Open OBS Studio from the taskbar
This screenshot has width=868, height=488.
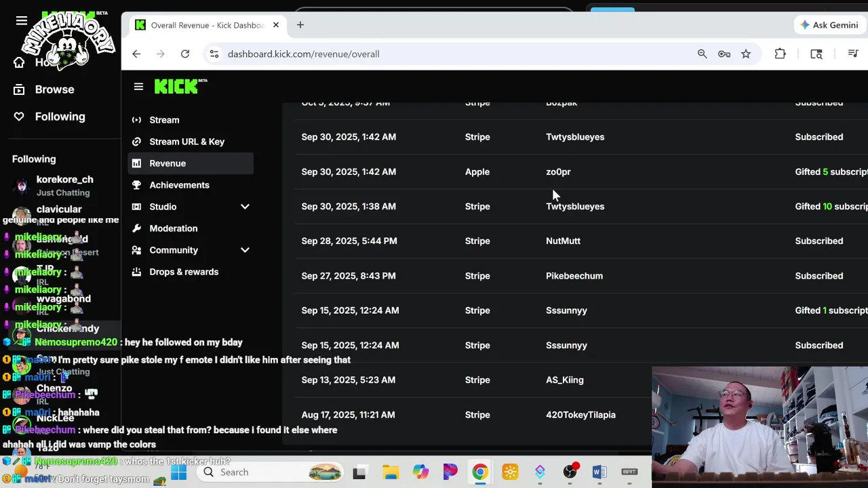[570, 472]
